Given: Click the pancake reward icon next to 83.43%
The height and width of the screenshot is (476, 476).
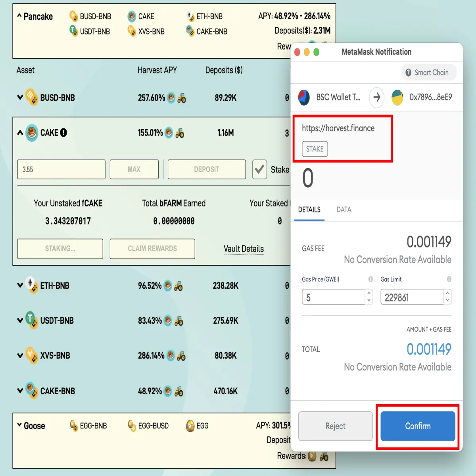Looking at the screenshot, I should coord(168,321).
